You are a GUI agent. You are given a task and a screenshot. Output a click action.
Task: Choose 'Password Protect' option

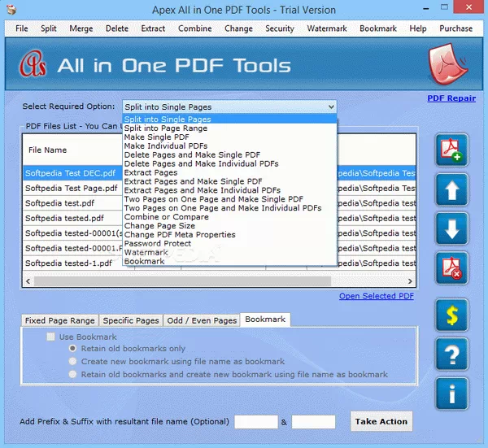(230, 243)
